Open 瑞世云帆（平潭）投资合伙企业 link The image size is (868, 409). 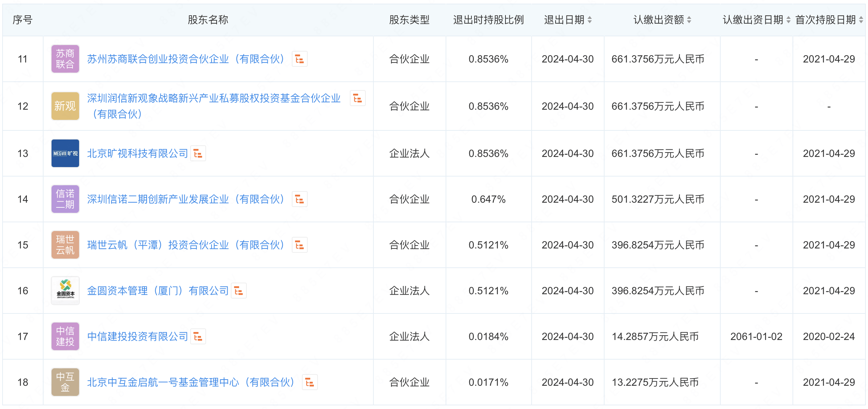click(185, 245)
